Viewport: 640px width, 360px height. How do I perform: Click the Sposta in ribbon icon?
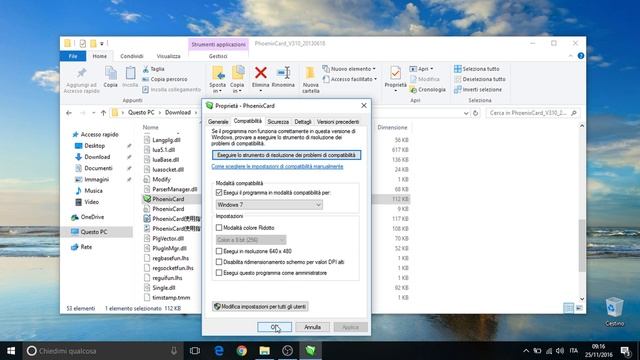click(x=218, y=79)
